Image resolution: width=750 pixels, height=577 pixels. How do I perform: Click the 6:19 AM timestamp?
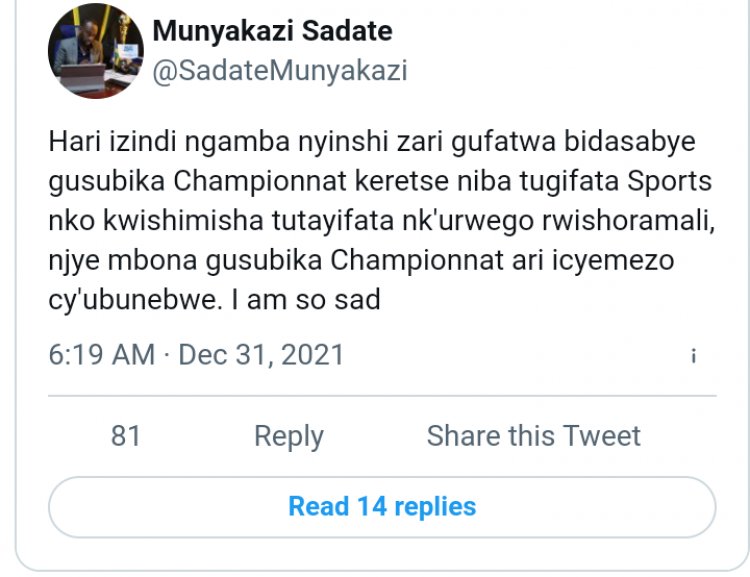[102, 355]
